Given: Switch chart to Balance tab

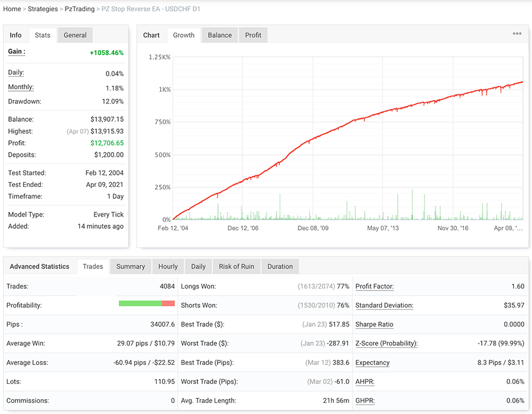Looking at the screenshot, I should (220, 35).
